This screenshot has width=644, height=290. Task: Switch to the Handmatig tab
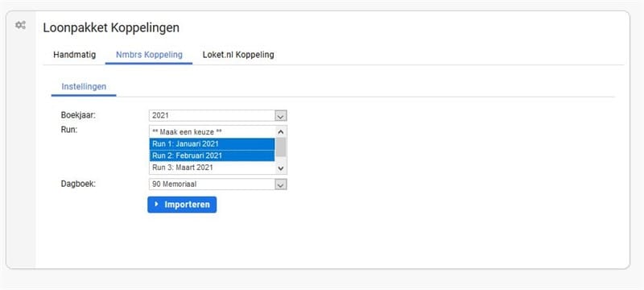(x=74, y=55)
